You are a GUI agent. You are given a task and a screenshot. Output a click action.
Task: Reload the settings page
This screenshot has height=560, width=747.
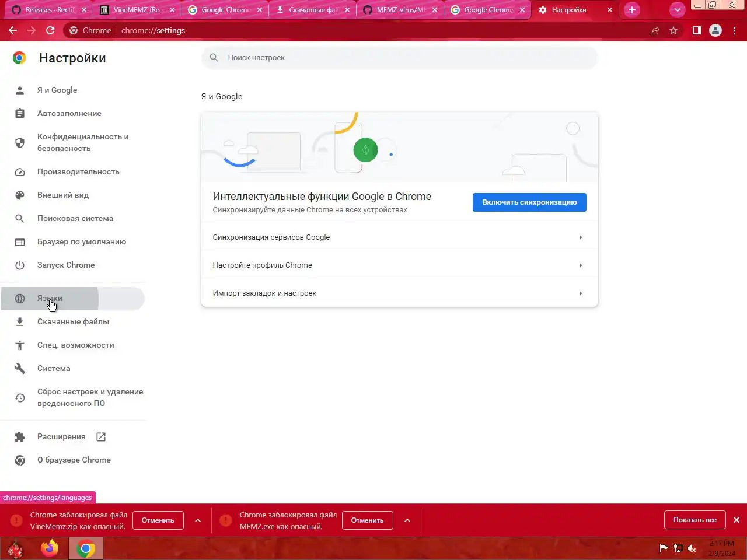coord(50,30)
